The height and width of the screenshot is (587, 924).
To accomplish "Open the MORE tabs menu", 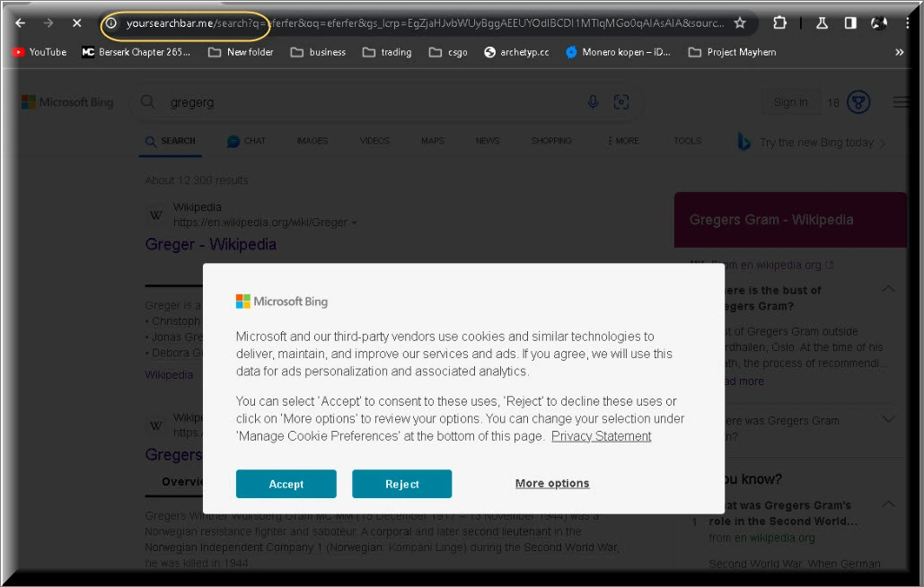I will 623,141.
